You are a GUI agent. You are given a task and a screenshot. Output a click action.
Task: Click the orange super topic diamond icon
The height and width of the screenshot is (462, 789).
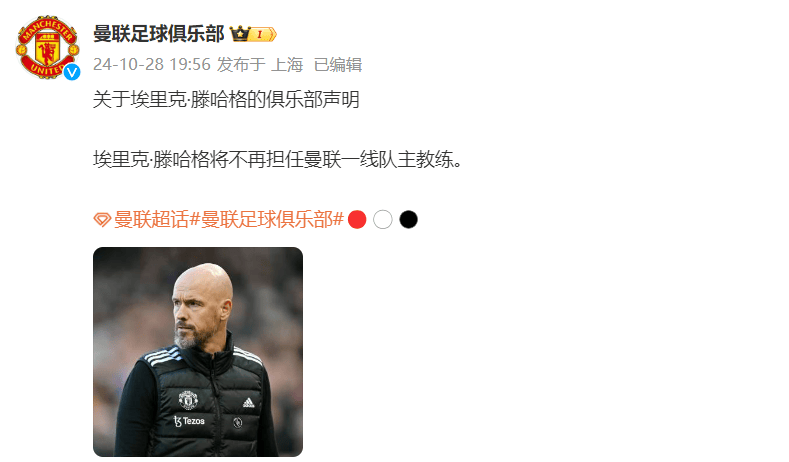(102, 220)
